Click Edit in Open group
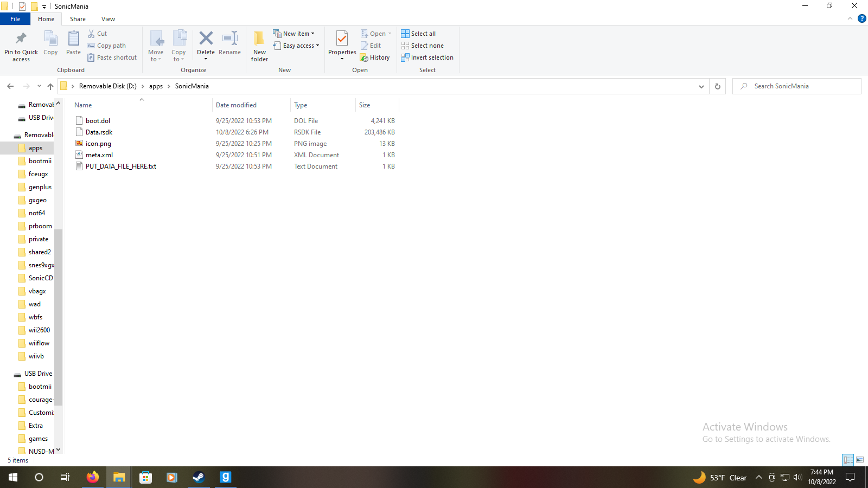 coord(371,46)
